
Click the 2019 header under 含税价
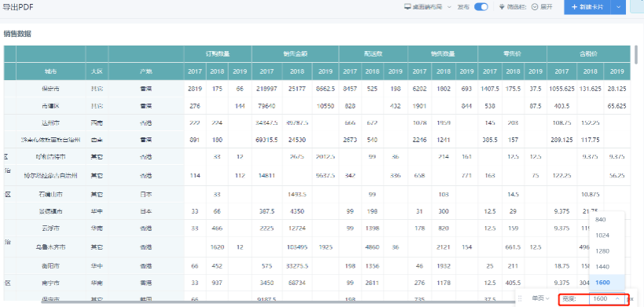click(x=617, y=71)
